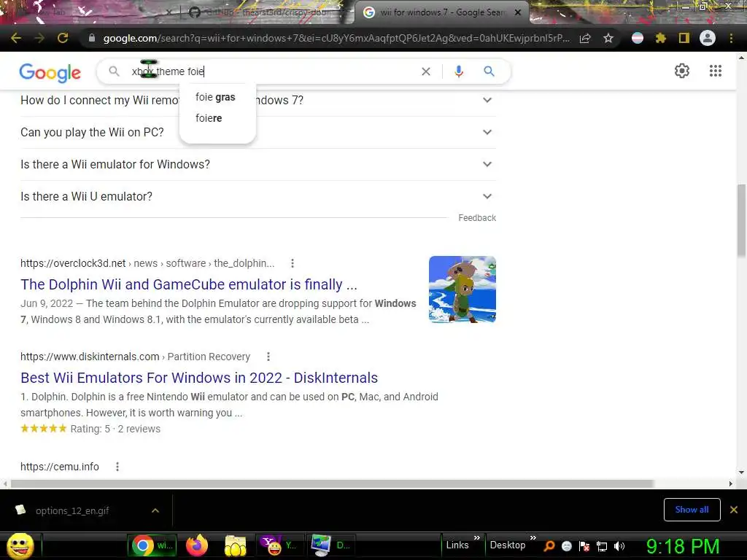Screen dimensions: 747x560
Task: Open the Google apps grid
Action: click(715, 71)
